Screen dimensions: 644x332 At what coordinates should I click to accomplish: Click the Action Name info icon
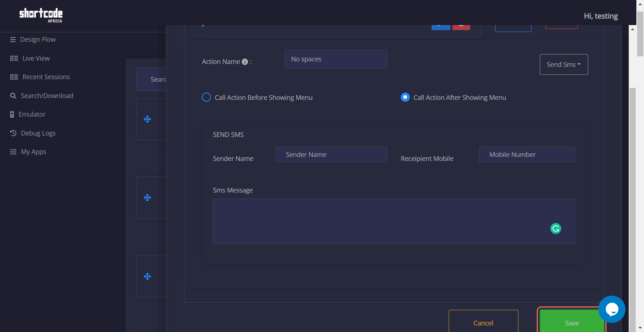245,62
